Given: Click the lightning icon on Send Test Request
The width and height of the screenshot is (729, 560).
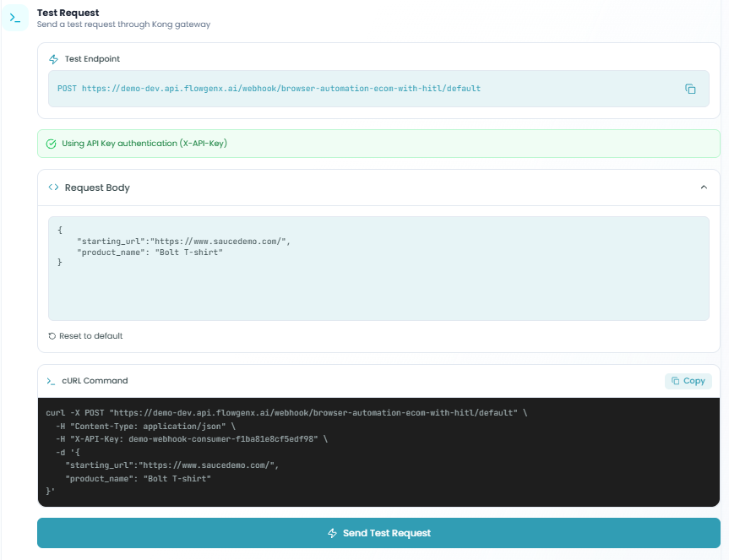Looking at the screenshot, I should [x=332, y=533].
